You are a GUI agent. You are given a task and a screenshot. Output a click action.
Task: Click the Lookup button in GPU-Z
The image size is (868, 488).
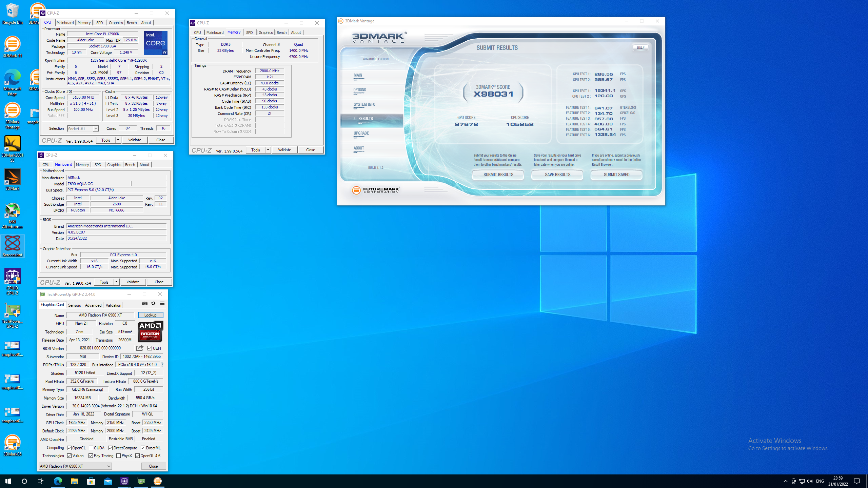pos(150,315)
